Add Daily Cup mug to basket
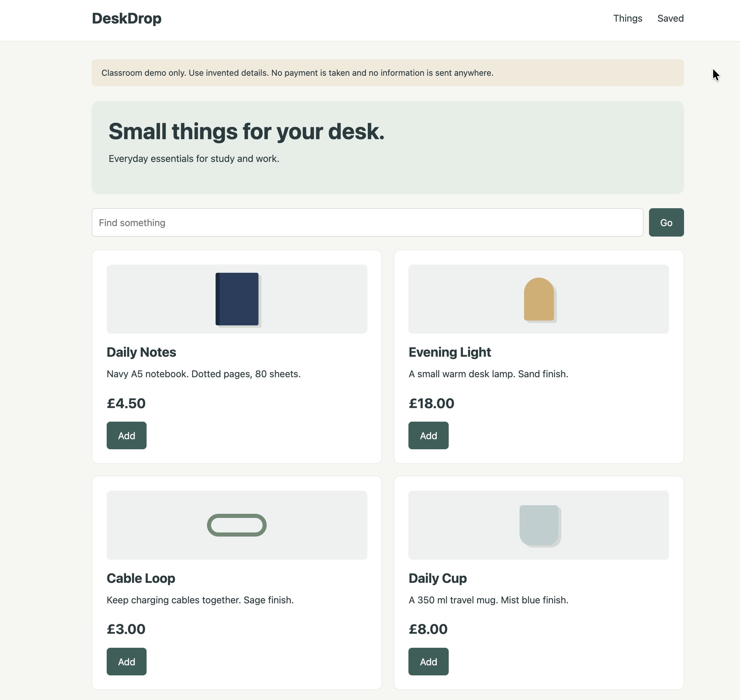This screenshot has width=740, height=700. click(x=428, y=662)
